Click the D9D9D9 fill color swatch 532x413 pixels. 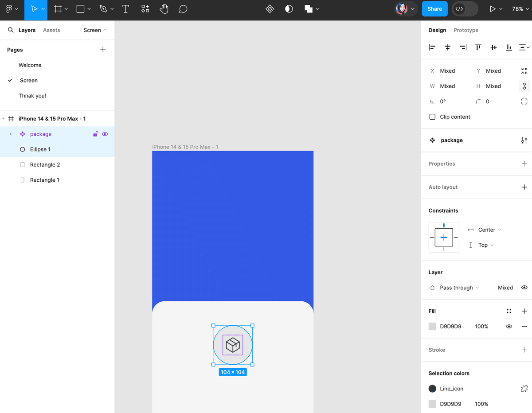[432, 327]
